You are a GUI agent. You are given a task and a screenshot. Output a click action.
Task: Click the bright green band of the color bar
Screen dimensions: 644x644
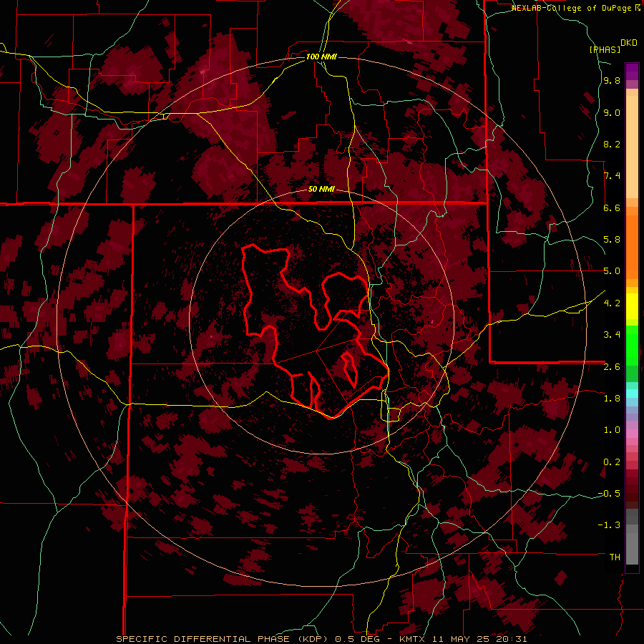click(632, 345)
